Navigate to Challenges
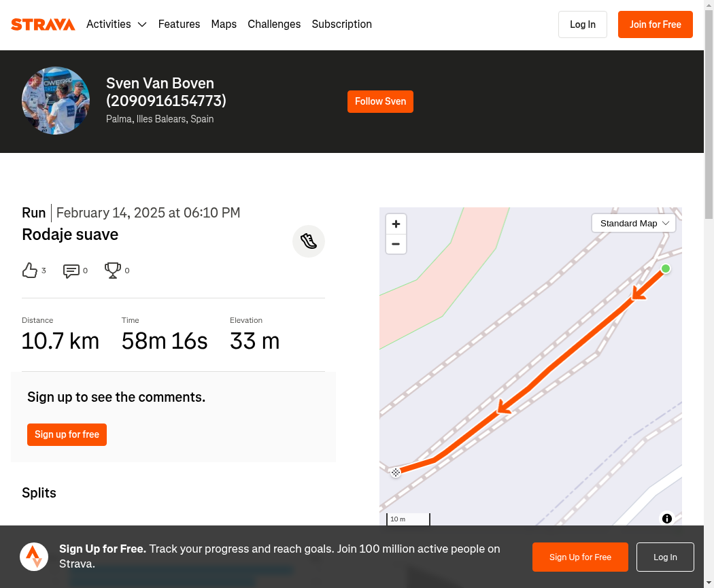 (274, 24)
